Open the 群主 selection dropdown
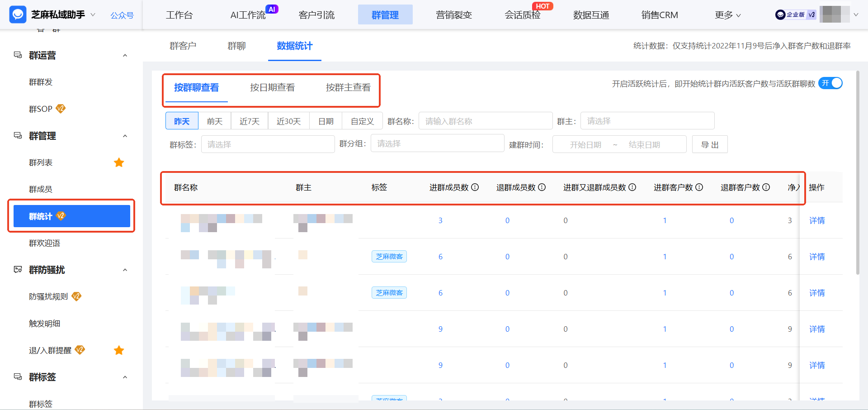 click(647, 121)
